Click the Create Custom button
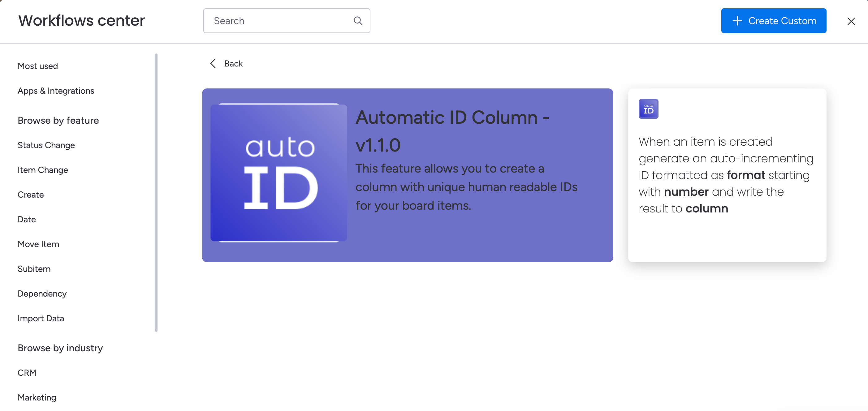The width and height of the screenshot is (868, 411). (x=773, y=21)
